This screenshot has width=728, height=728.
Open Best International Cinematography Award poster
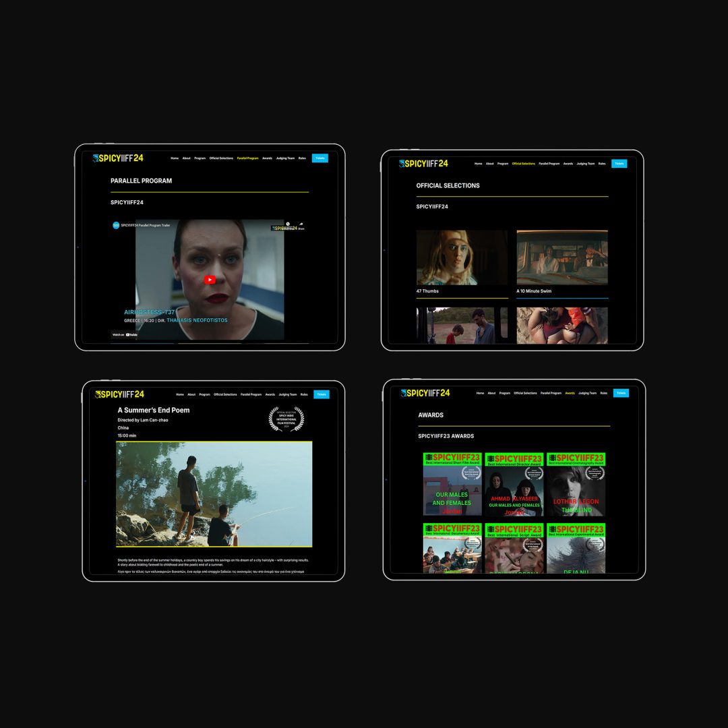click(x=576, y=484)
